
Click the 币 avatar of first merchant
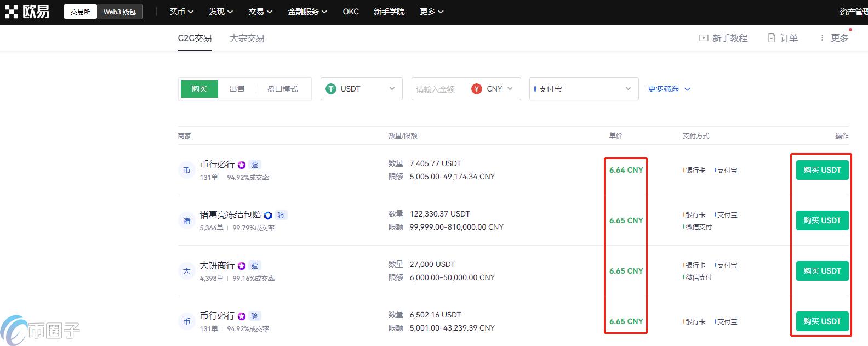(x=186, y=170)
